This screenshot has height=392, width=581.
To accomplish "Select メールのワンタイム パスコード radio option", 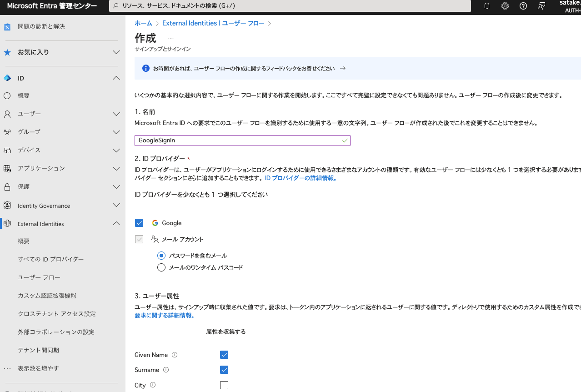I will click(161, 267).
